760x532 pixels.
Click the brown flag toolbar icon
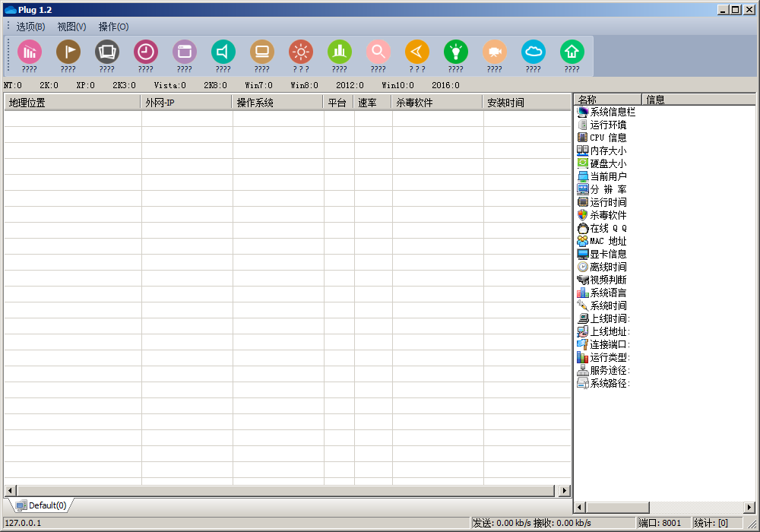tap(68, 52)
